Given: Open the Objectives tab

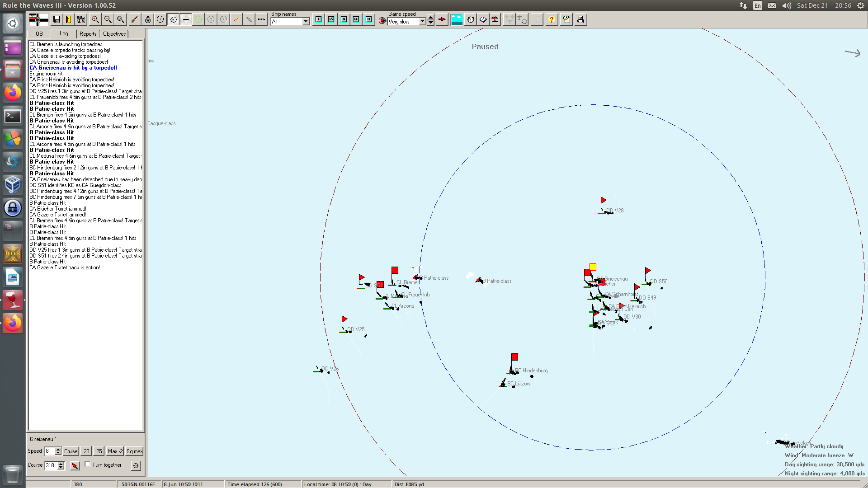Looking at the screenshot, I should click(114, 34).
